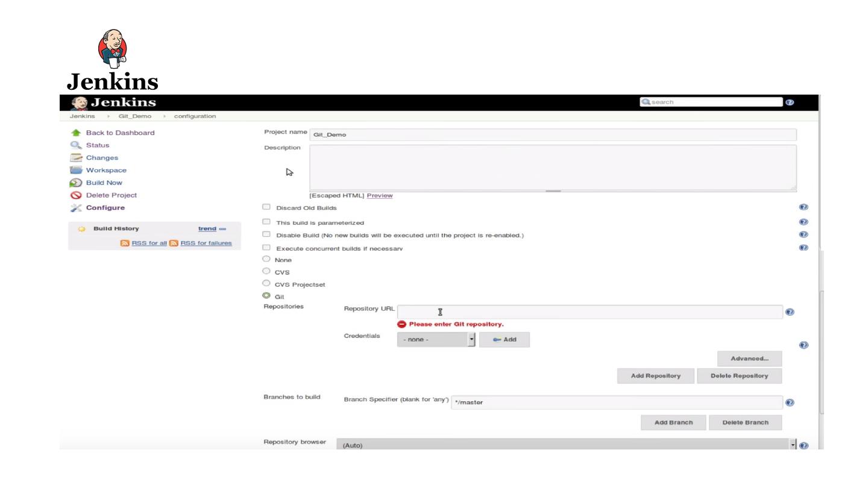Select the None source control radio button
The width and height of the screenshot is (868, 488).
266,259
